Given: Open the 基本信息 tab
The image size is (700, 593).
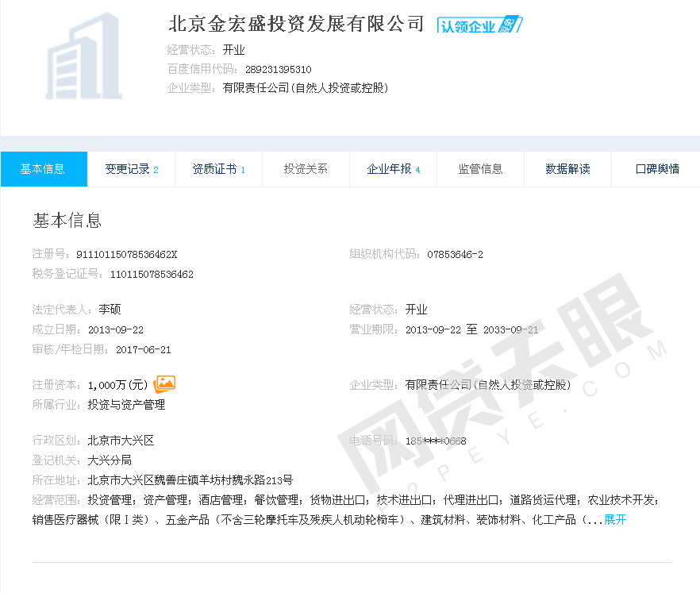Looking at the screenshot, I should point(44,169).
